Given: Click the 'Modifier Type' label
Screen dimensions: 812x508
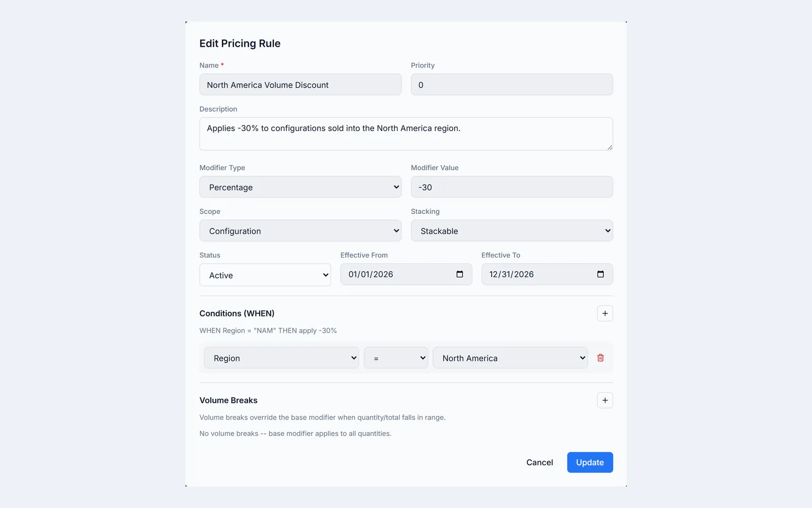Looking at the screenshot, I should coord(222,168).
